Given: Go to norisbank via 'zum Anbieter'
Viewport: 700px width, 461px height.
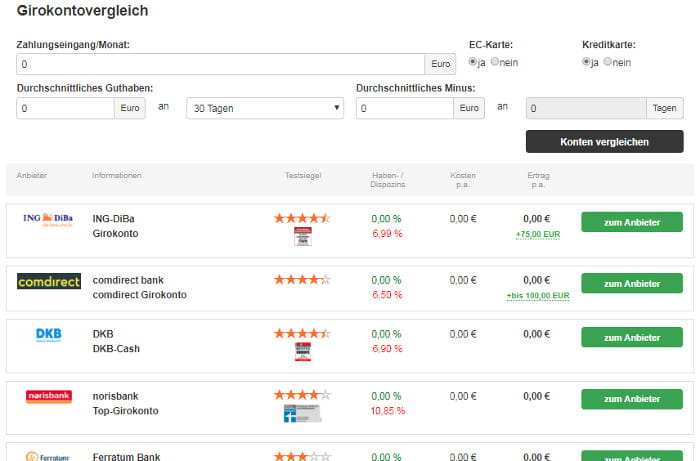Looking at the screenshot, I should (x=632, y=399).
